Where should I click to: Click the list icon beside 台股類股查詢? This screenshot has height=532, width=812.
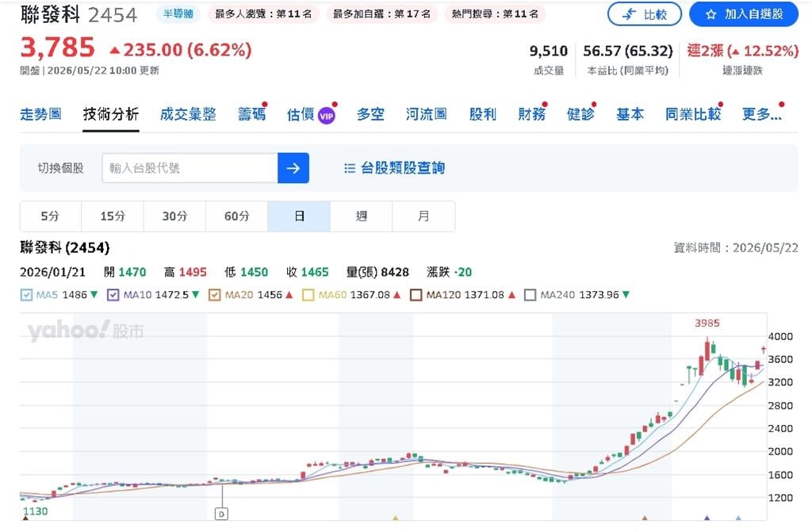[350, 168]
